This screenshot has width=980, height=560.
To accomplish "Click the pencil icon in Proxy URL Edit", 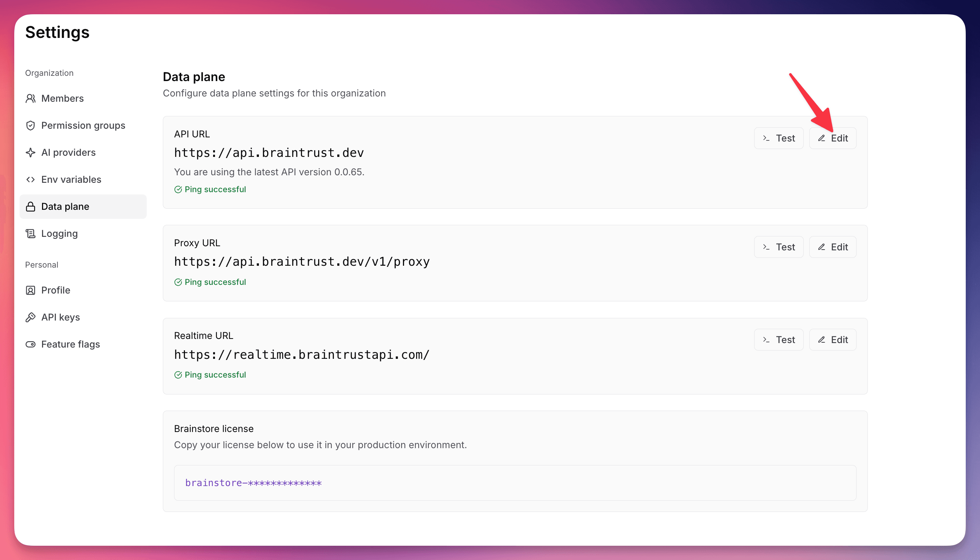I will (x=822, y=247).
